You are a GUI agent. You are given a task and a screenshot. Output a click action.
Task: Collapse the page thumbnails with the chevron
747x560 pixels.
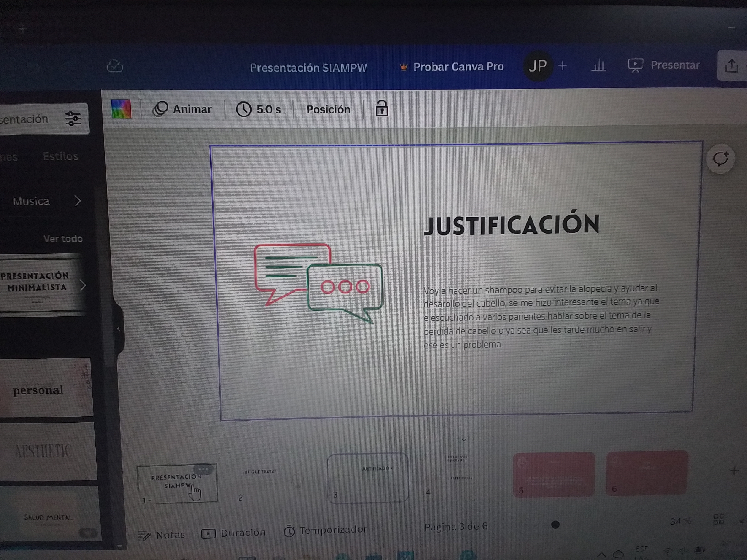click(x=464, y=439)
